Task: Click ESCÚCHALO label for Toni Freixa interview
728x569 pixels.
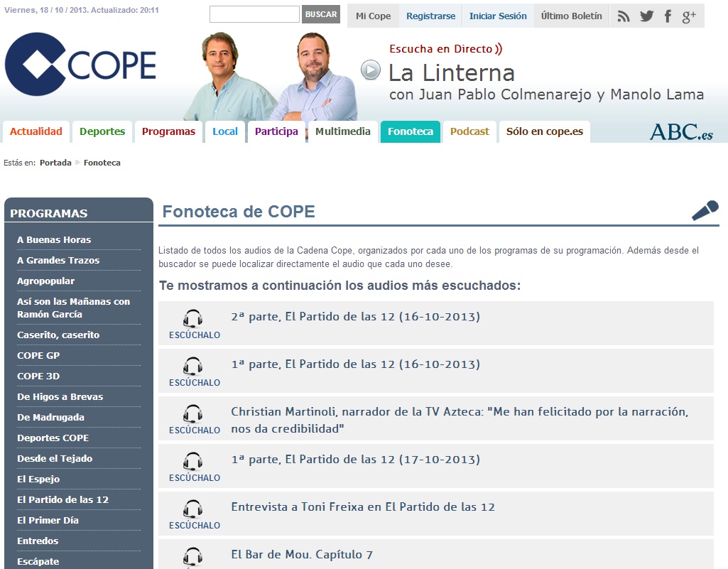Action: tap(195, 526)
